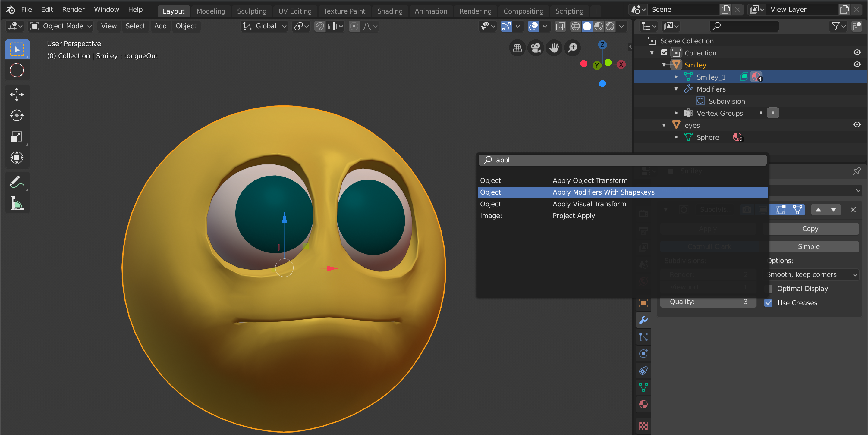The image size is (868, 435).
Task: Toggle camera view in viewport
Action: pyautogui.click(x=536, y=48)
